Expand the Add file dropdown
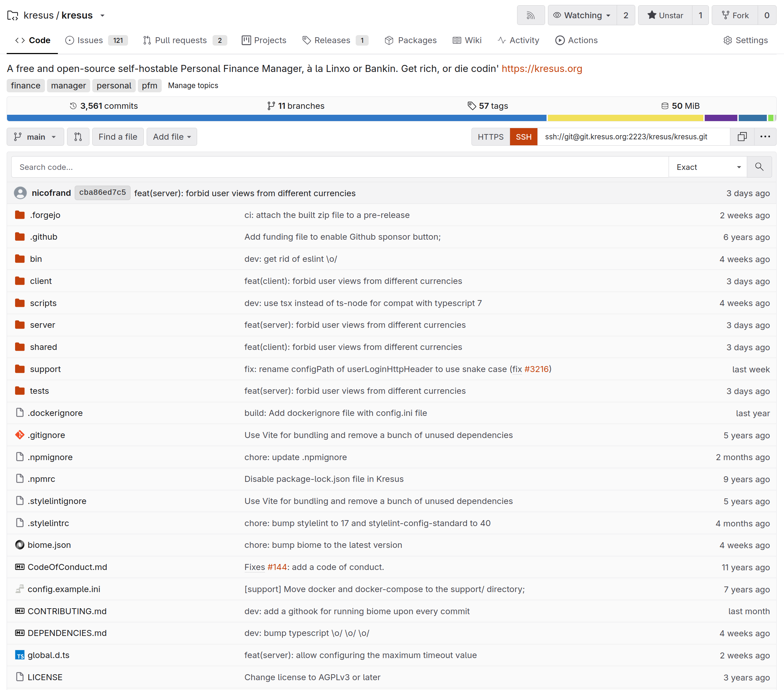 [172, 137]
